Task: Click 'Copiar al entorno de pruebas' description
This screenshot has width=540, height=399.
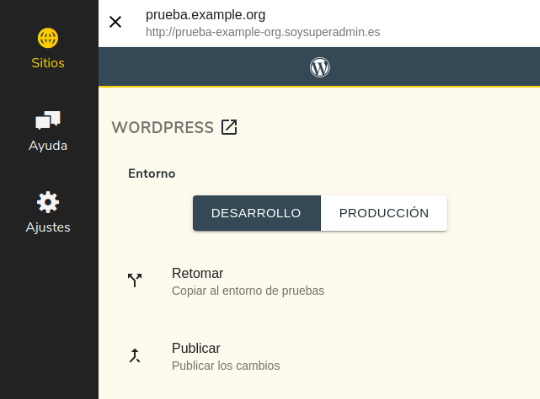Action: point(248,291)
